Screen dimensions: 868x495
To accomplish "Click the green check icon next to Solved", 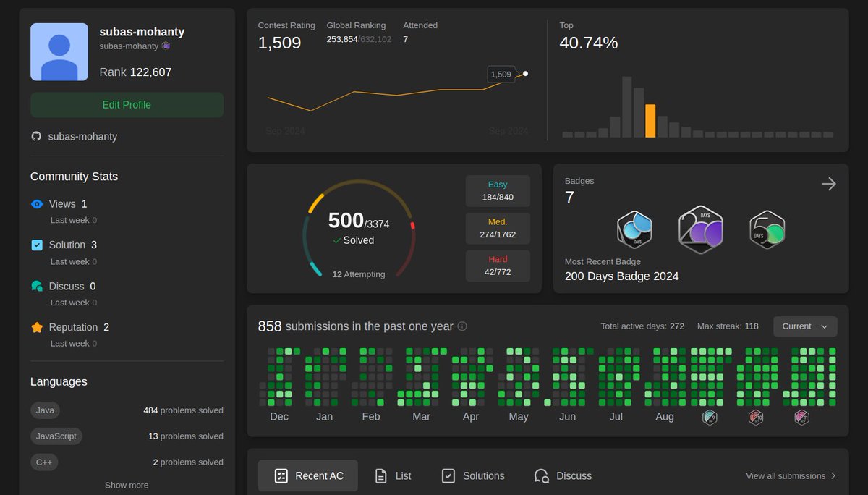I will 336,240.
